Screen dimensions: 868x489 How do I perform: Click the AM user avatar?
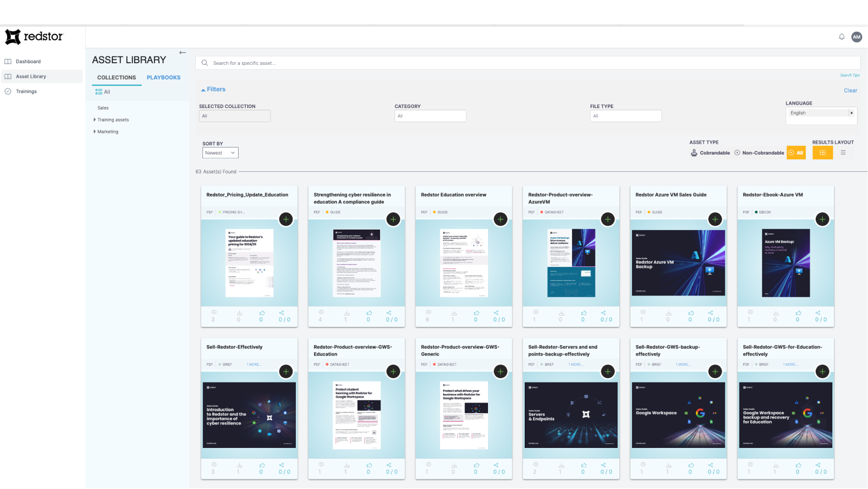pos(857,37)
